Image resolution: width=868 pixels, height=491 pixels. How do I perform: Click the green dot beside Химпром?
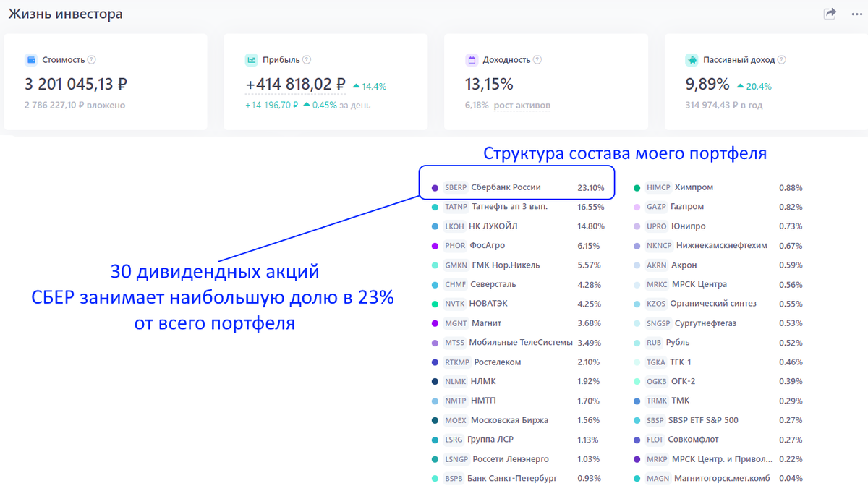coord(637,188)
